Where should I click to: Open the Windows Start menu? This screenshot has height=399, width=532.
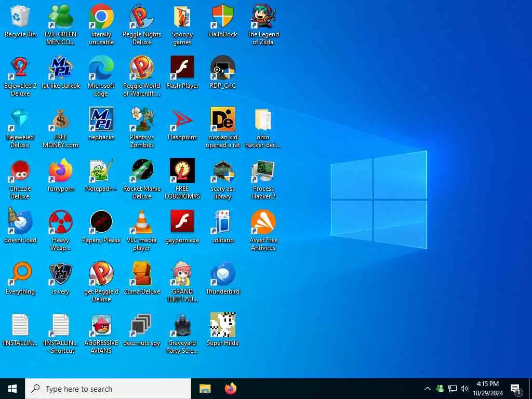[x=12, y=389]
